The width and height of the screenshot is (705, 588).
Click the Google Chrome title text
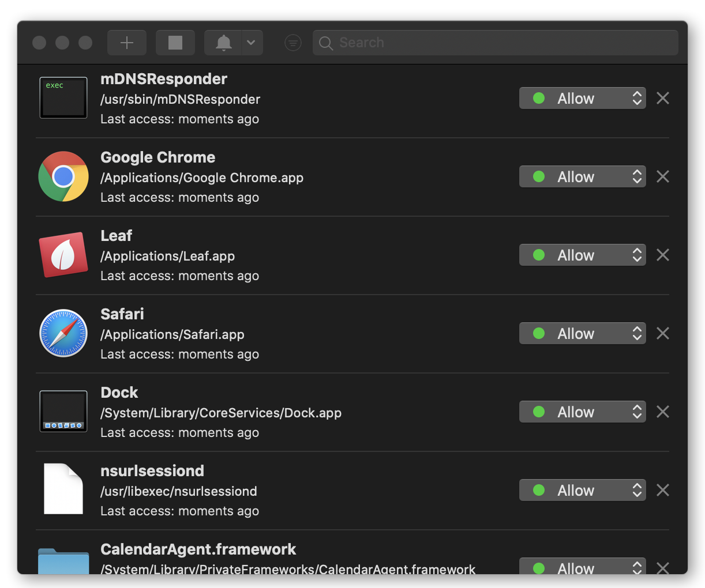pyautogui.click(x=157, y=157)
